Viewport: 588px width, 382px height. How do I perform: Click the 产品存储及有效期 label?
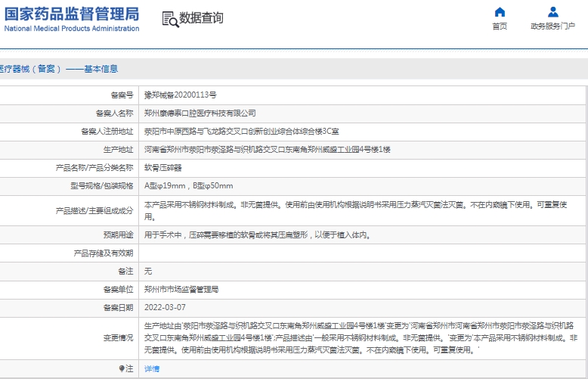coord(104,253)
